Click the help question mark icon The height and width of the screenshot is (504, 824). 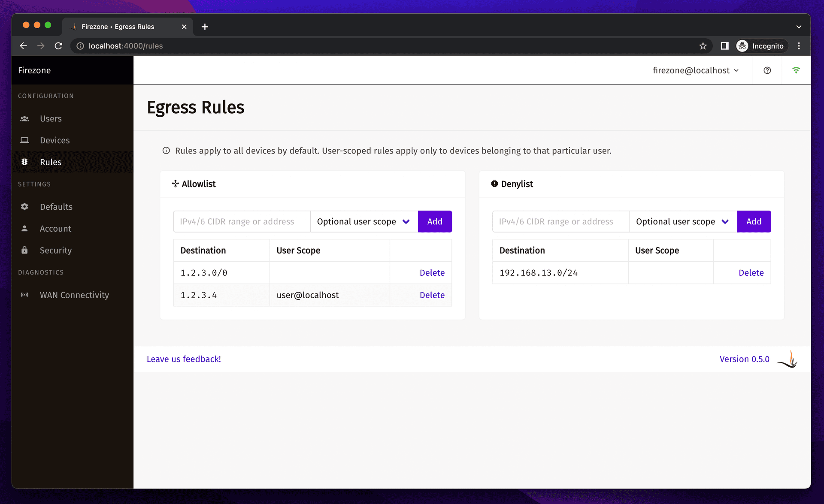767,70
